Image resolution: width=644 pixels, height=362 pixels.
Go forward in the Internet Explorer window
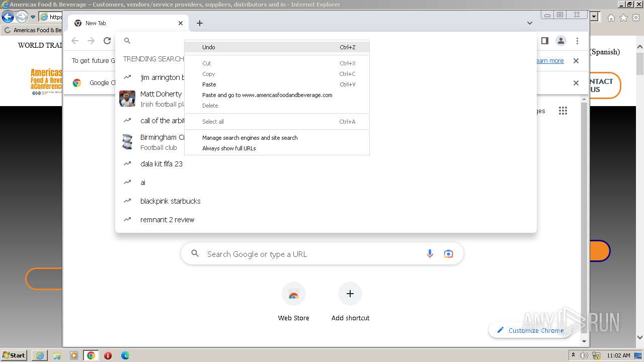point(22,17)
